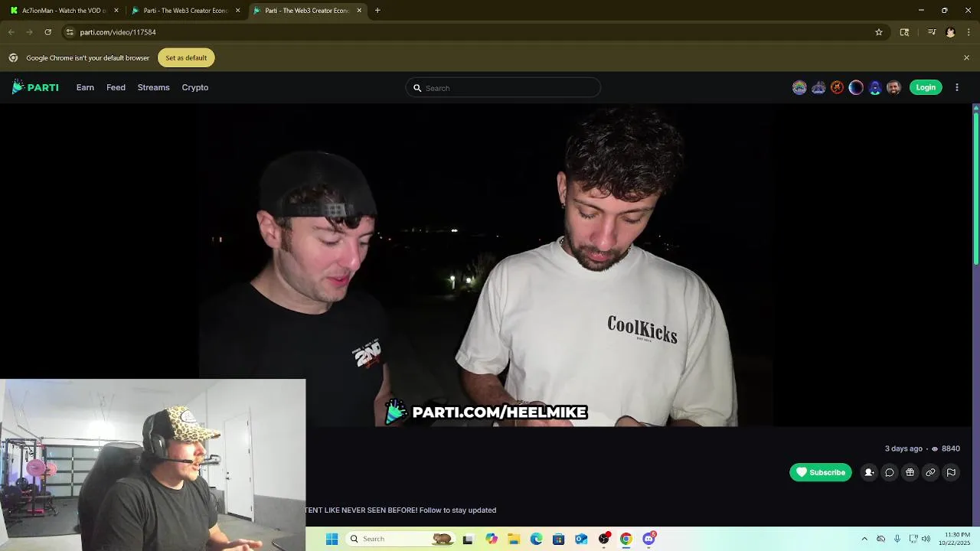This screenshot has width=980, height=551.
Task: Launch Copilot from the taskbar
Action: [492, 539]
